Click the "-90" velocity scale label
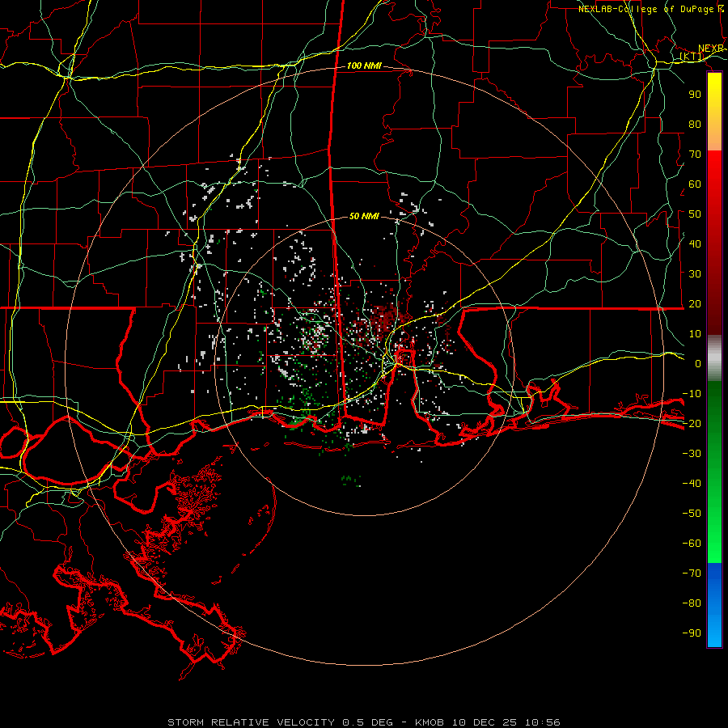 pos(692,633)
